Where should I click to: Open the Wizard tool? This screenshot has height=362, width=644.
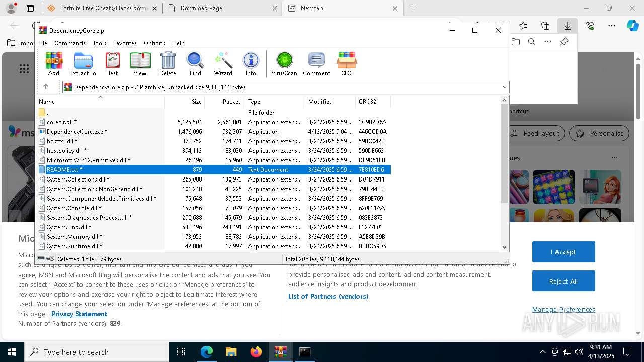click(x=223, y=64)
